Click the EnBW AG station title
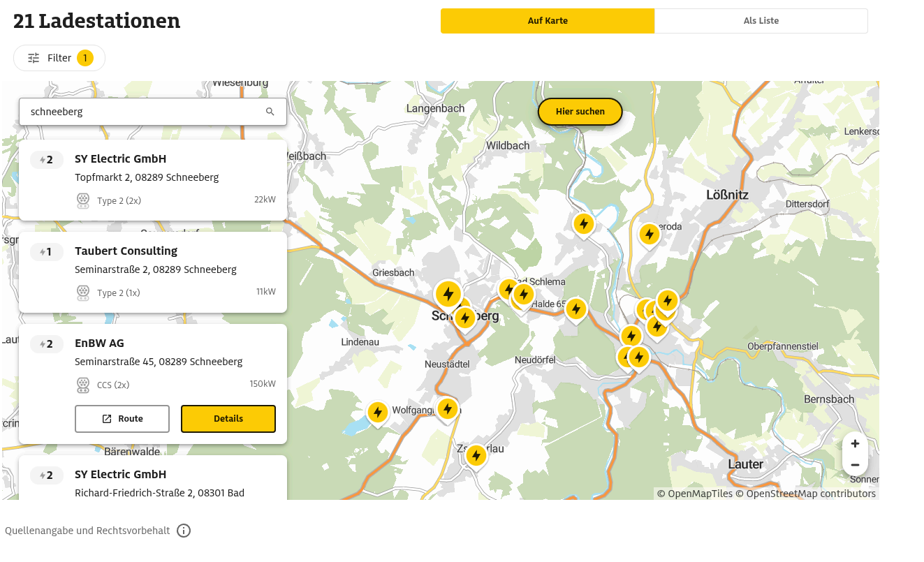Image resolution: width=924 pixels, height=562 pixels. pyautogui.click(x=99, y=343)
